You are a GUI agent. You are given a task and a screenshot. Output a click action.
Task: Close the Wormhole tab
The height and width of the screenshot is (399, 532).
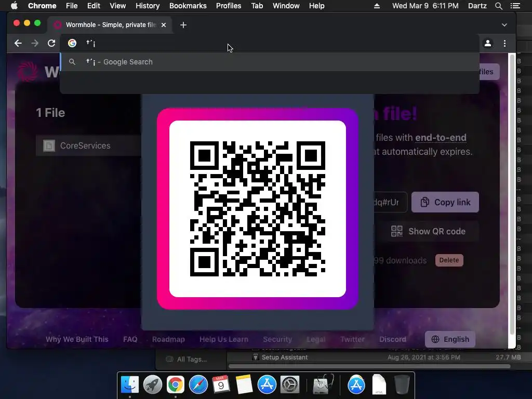click(164, 25)
